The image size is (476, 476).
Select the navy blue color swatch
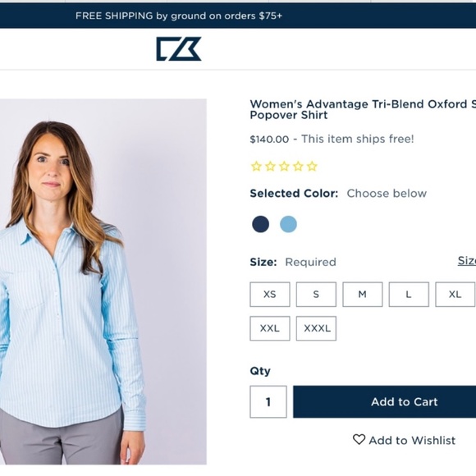(260, 224)
